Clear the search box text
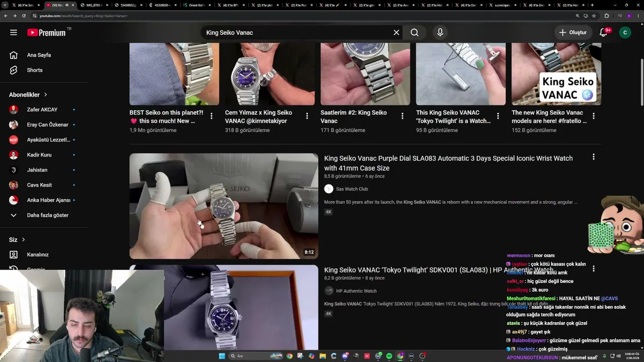 coord(396,33)
